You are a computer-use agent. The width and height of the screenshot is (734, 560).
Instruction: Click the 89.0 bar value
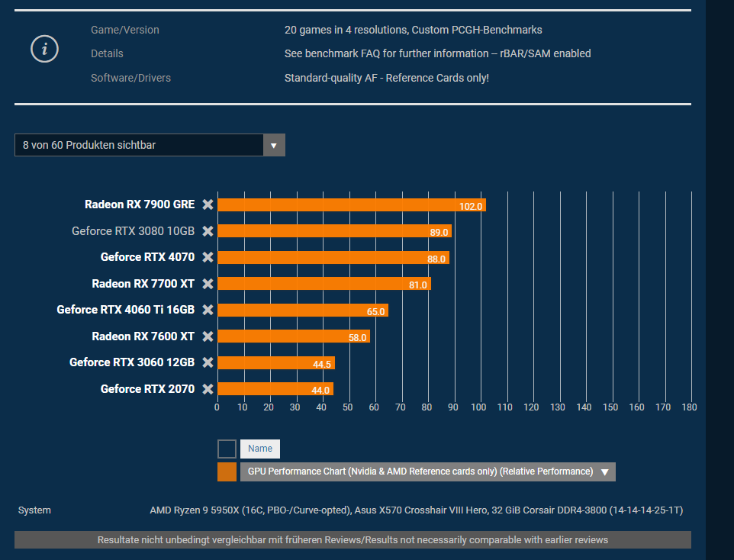tap(439, 232)
